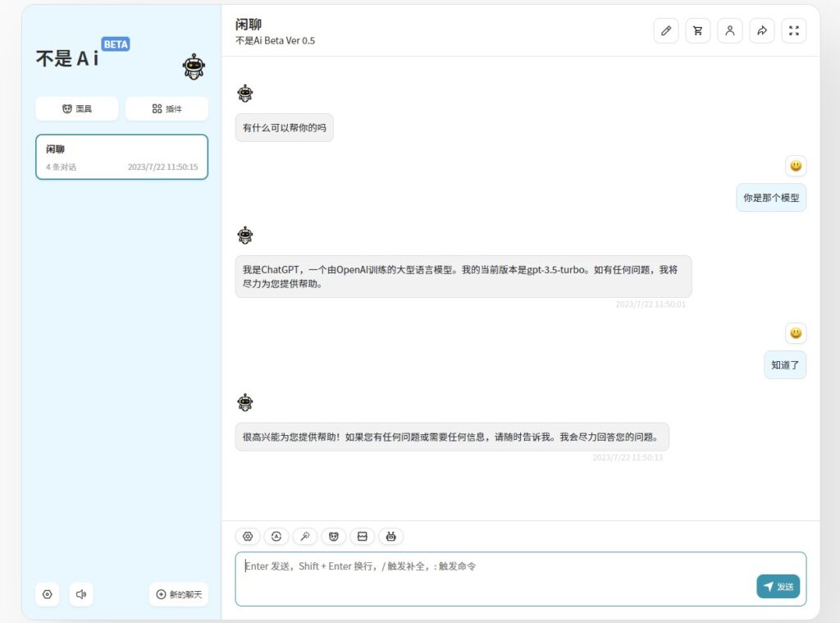The width and height of the screenshot is (840, 623).
Task: Open the masks panel via the robot face icon
Action: [x=334, y=536]
